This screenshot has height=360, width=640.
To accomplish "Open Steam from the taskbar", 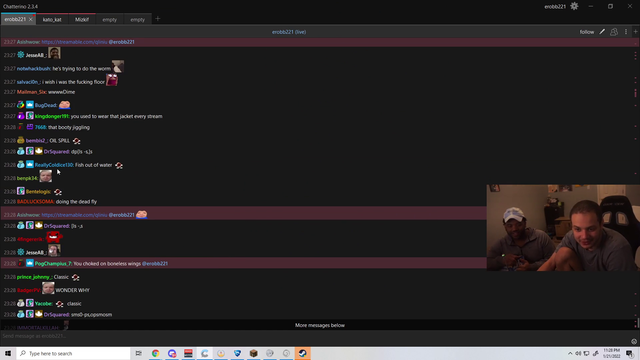I will 302,353.
